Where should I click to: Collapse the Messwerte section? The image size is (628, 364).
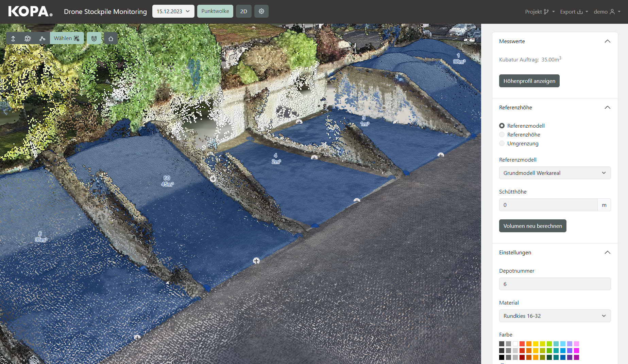(x=608, y=41)
